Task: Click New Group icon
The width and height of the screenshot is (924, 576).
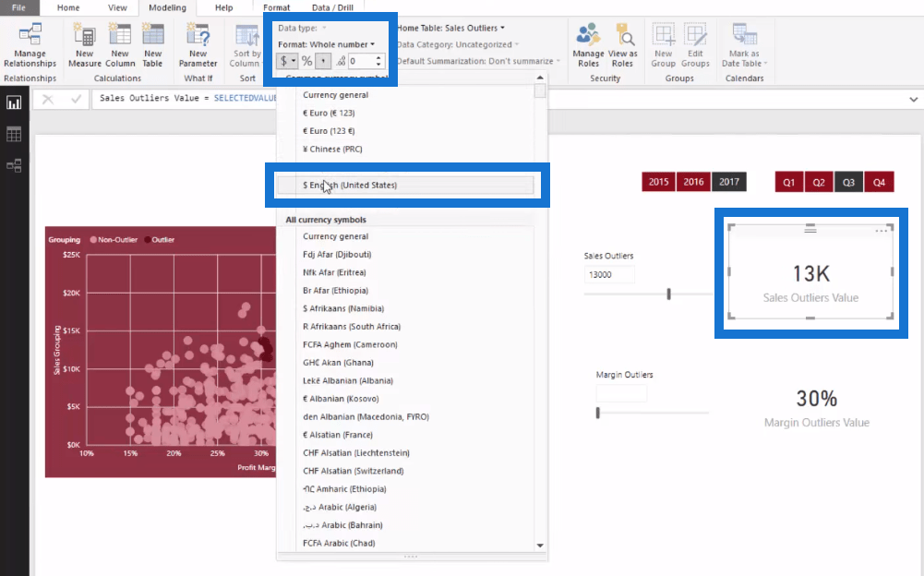Action: click(x=663, y=45)
